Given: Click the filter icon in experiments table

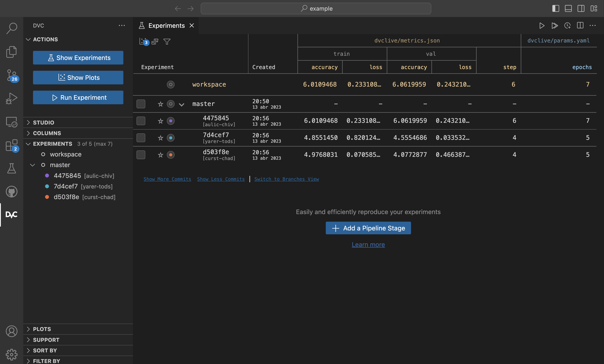Looking at the screenshot, I should click(167, 42).
